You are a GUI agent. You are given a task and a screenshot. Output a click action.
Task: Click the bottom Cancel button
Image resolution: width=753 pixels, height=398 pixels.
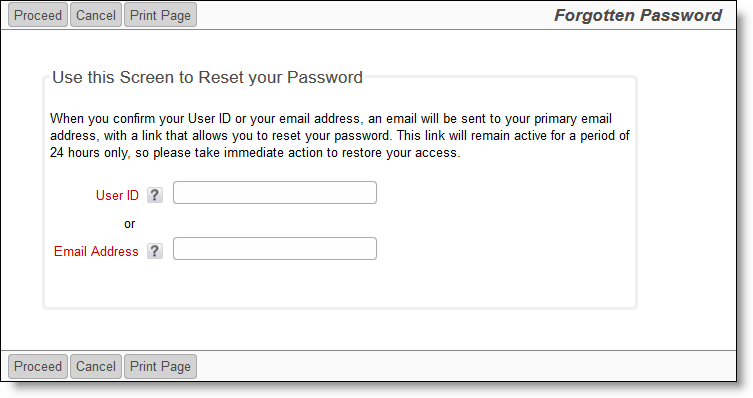[96, 366]
